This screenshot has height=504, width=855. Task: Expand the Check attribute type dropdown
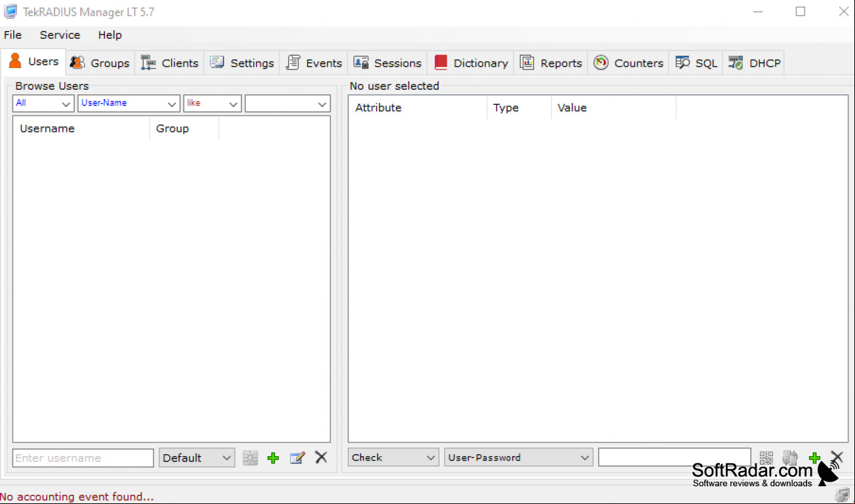393,457
